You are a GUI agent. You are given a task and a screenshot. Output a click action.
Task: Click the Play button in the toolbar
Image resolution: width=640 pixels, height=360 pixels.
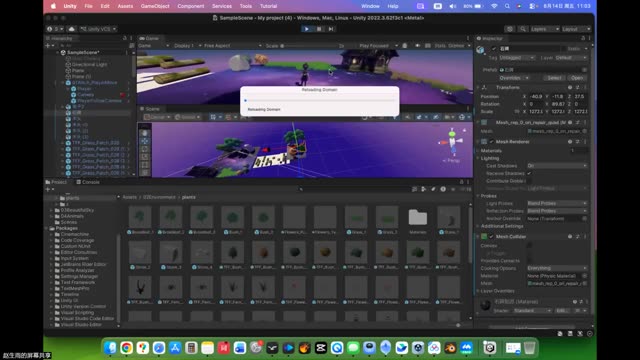coord(307,29)
